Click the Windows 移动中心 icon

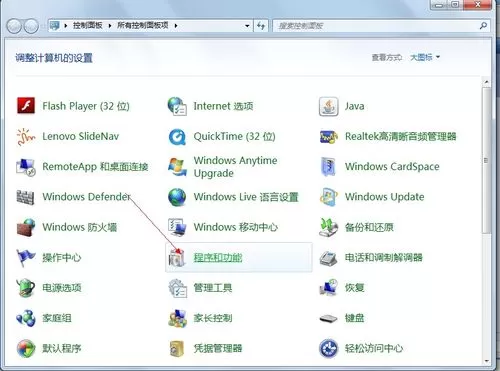pyautogui.click(x=177, y=227)
